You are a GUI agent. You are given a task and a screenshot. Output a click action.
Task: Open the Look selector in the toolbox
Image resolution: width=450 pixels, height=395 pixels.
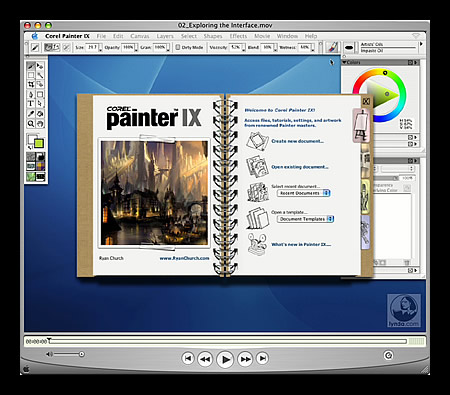(x=31, y=176)
